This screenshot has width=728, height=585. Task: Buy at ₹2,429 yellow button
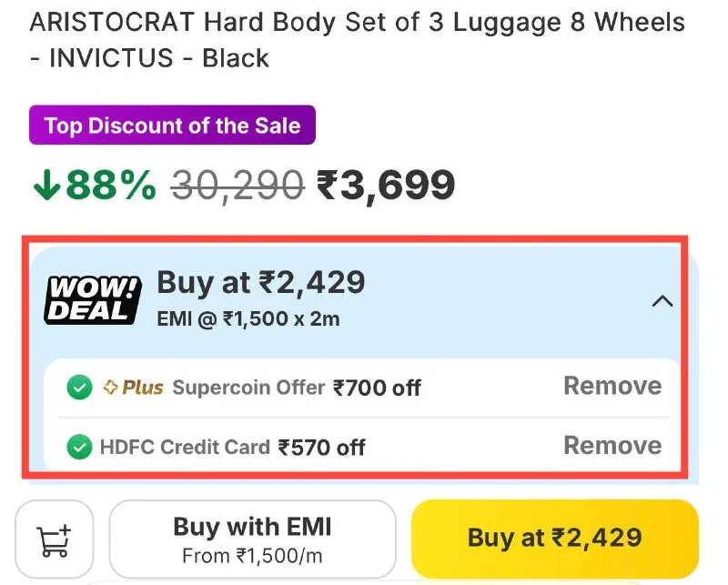[555, 539]
